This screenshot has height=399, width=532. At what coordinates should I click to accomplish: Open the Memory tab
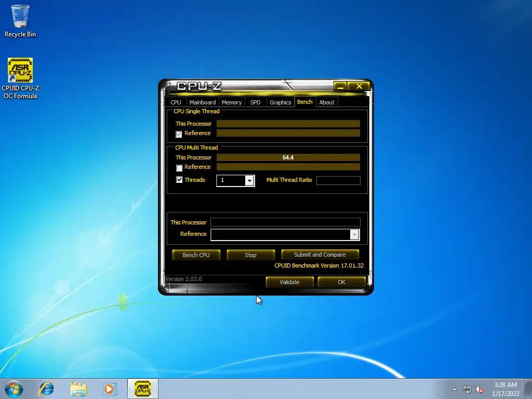(x=232, y=102)
